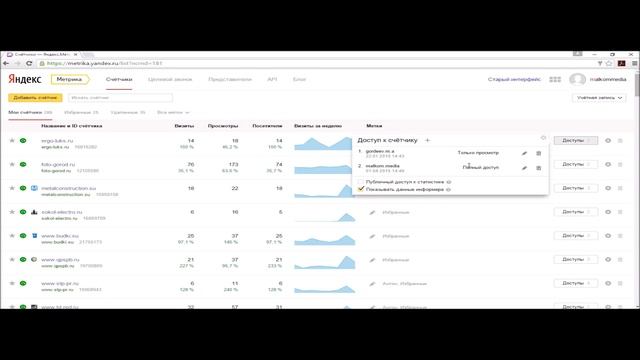The width and height of the screenshot is (640, 360).
Task: Reload the page in browser
Action: (x=29, y=63)
